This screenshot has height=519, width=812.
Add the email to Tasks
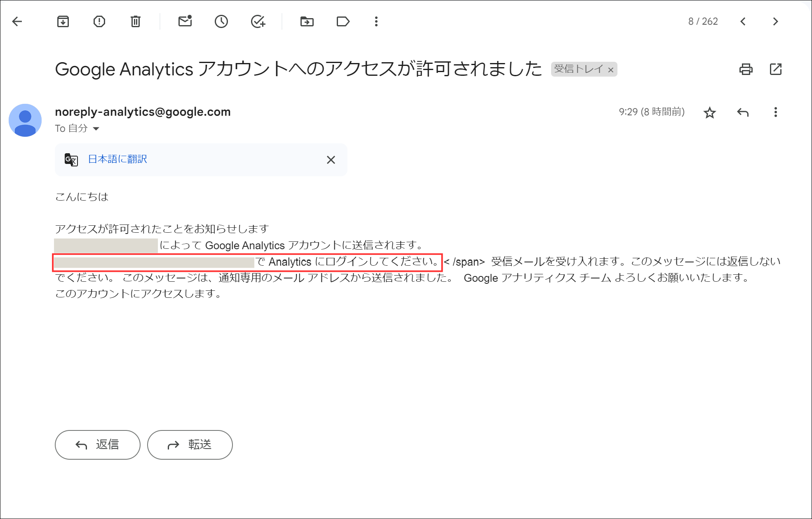tap(258, 21)
